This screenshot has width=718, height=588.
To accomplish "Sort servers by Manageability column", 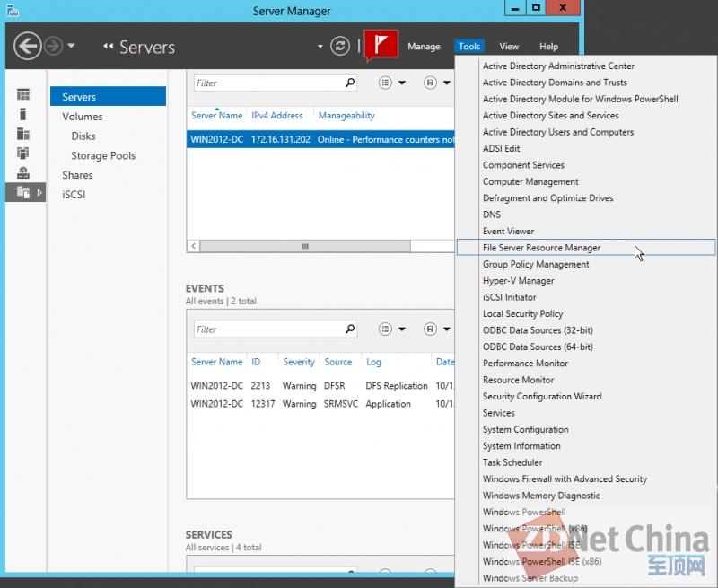I will [x=346, y=116].
